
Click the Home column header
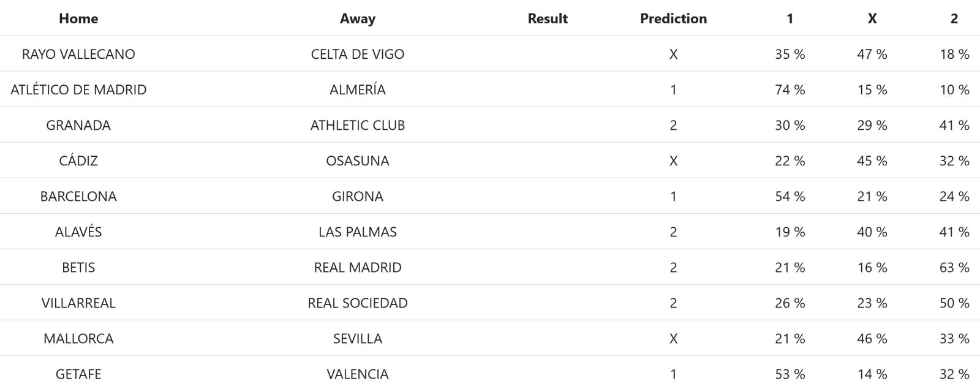(78, 18)
